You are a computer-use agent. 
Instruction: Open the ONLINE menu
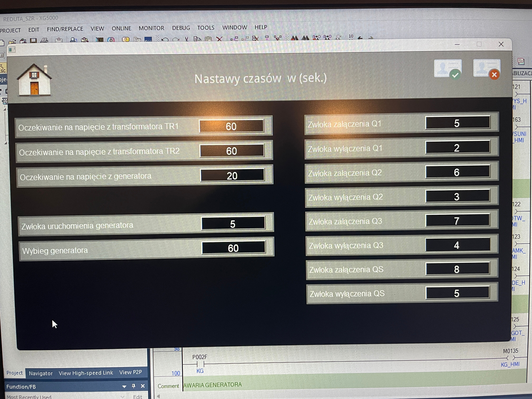(122, 28)
